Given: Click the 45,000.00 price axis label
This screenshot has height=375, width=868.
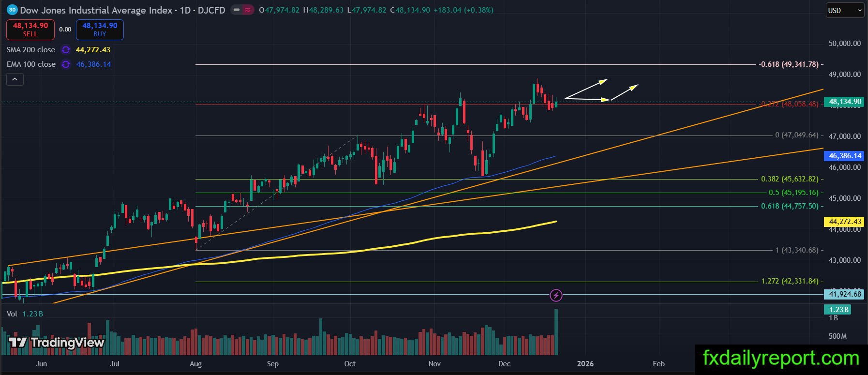Looking at the screenshot, I should [x=845, y=198].
